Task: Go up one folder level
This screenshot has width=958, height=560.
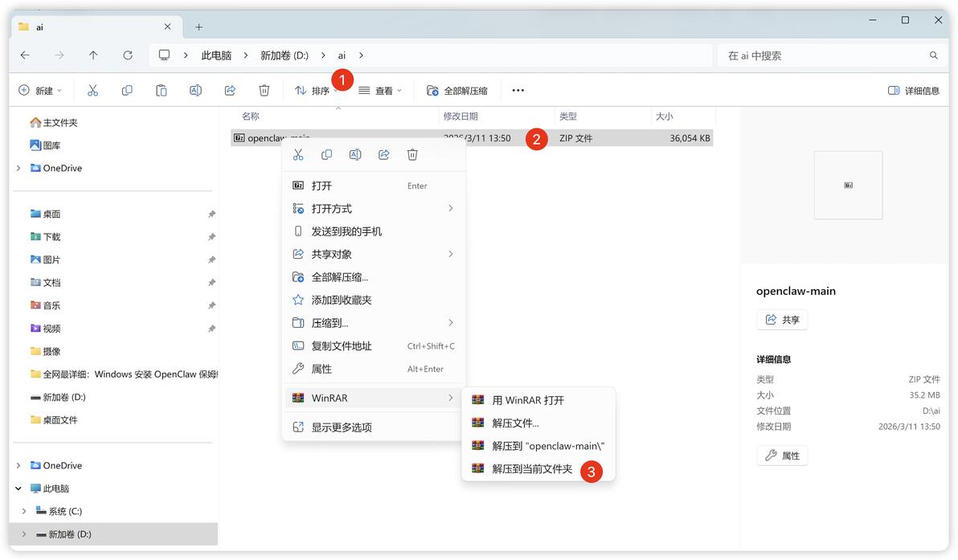Action: 93,55
